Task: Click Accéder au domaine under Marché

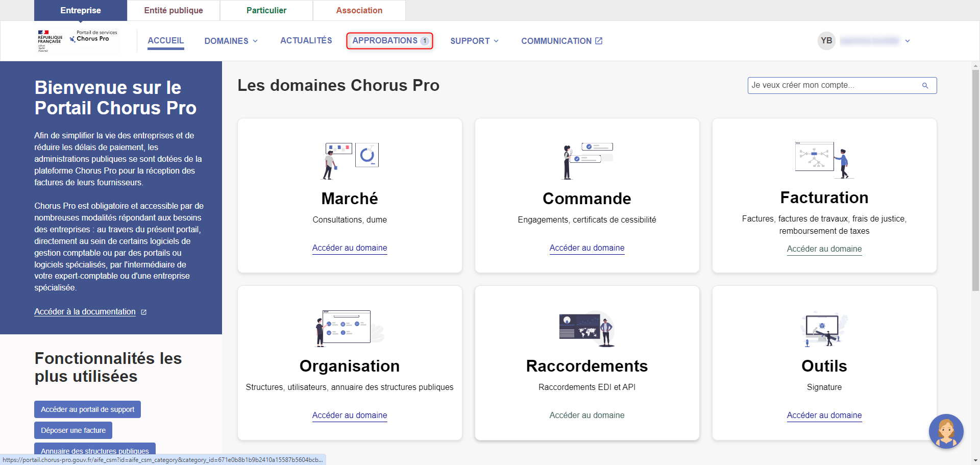Action: click(350, 248)
